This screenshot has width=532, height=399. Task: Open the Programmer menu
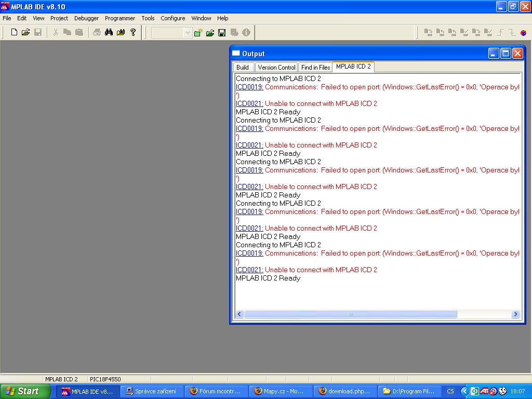click(x=120, y=18)
